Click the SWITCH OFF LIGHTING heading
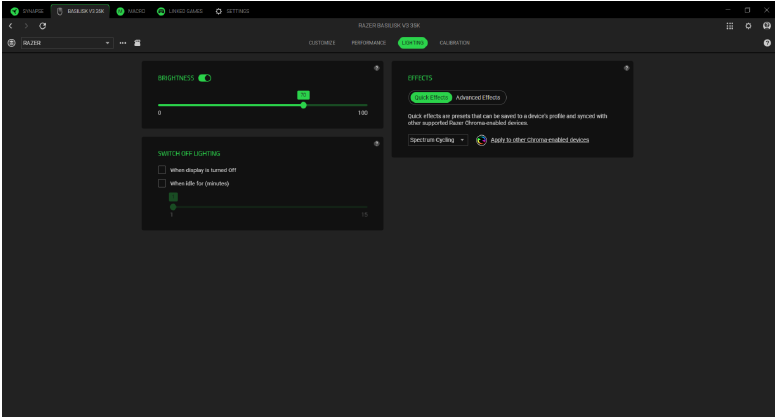This screenshot has width=775, height=417. tap(189, 154)
